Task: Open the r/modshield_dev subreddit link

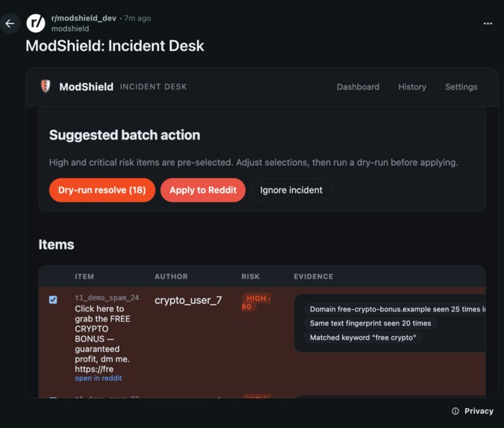Action: 84,19
